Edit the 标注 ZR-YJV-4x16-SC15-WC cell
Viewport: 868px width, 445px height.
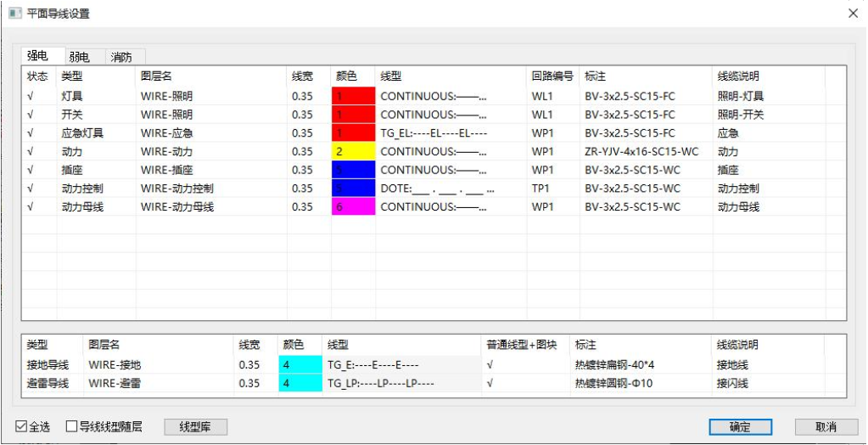tap(641, 151)
